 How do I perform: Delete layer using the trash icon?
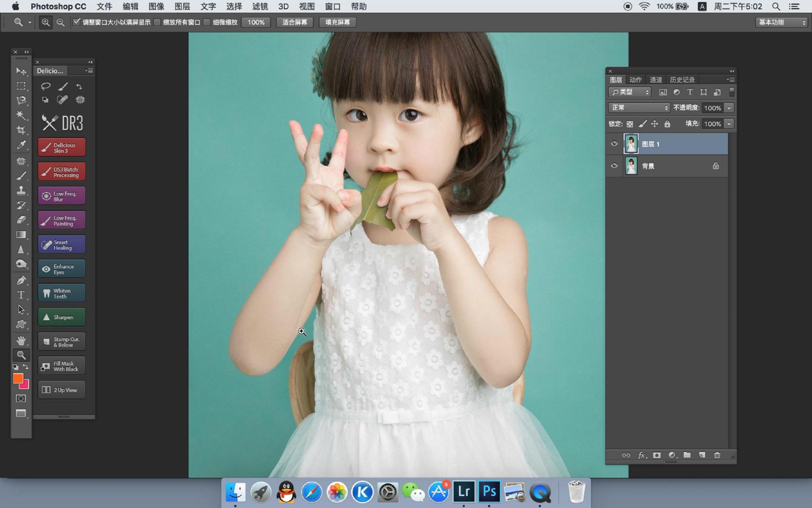click(717, 455)
